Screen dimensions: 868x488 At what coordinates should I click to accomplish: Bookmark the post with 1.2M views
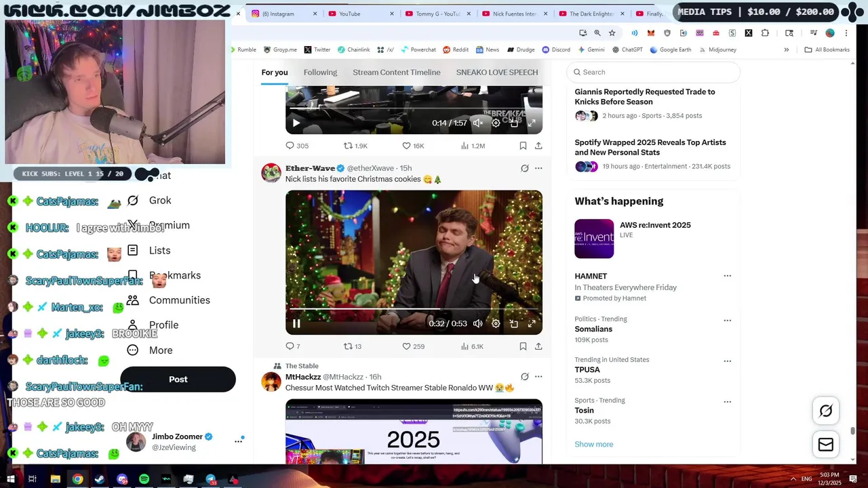[523, 146]
